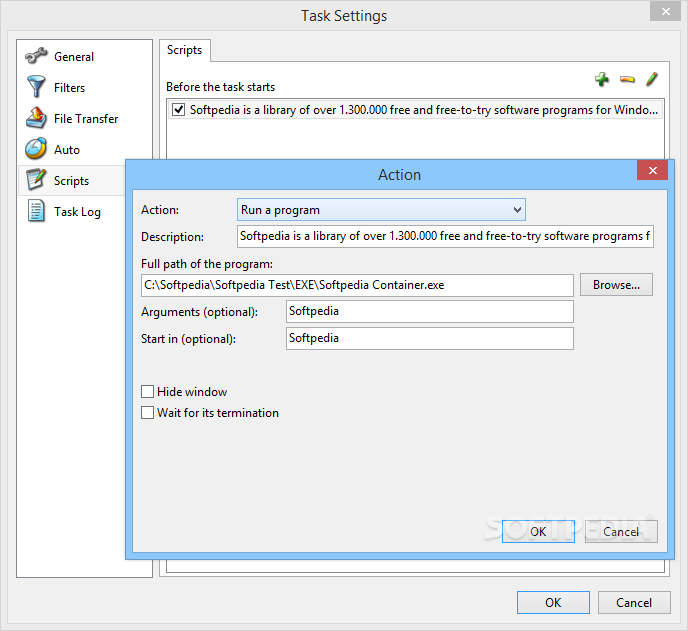This screenshot has height=631, width=688.
Task: Uncheck the Softpedia script entry checkbox
Action: (178, 109)
